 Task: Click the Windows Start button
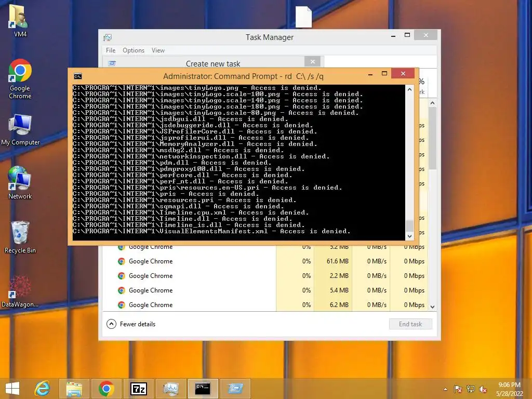tap(12, 389)
